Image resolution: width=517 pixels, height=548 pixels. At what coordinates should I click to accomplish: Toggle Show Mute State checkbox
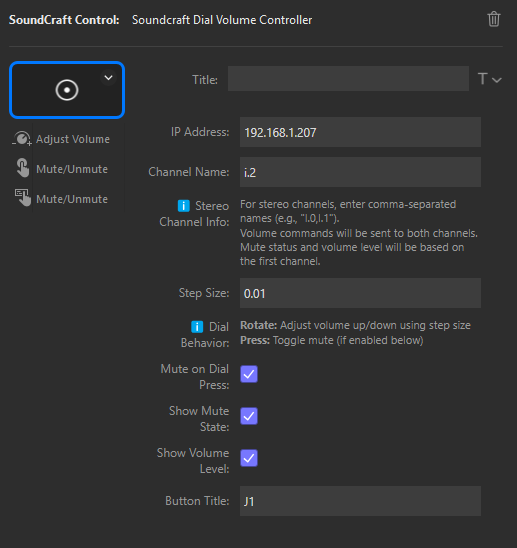249,416
